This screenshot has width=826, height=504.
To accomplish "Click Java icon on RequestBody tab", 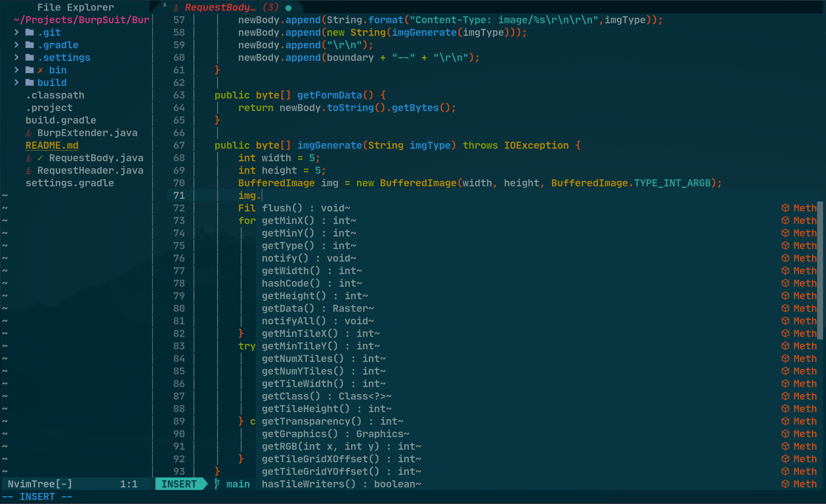I will (176, 7).
